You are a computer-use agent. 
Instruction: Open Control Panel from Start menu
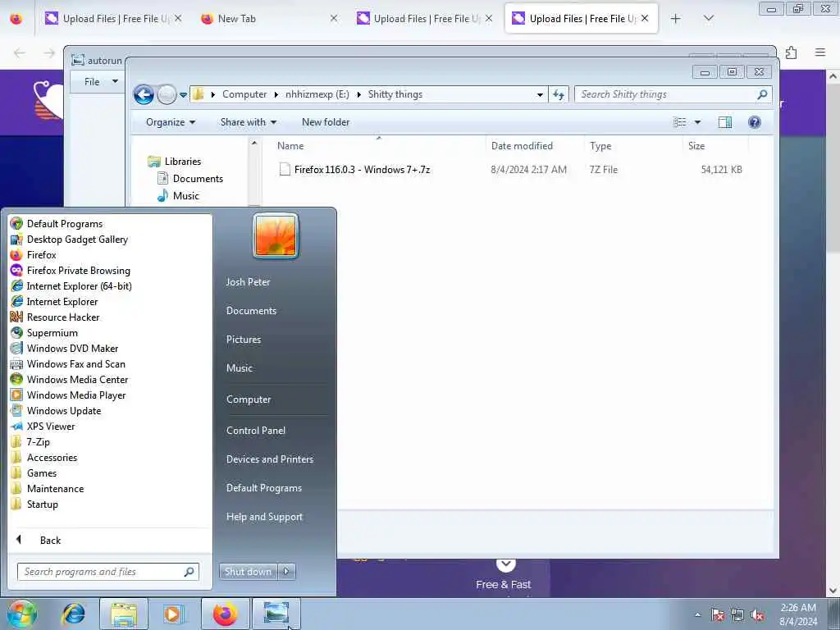tap(256, 430)
